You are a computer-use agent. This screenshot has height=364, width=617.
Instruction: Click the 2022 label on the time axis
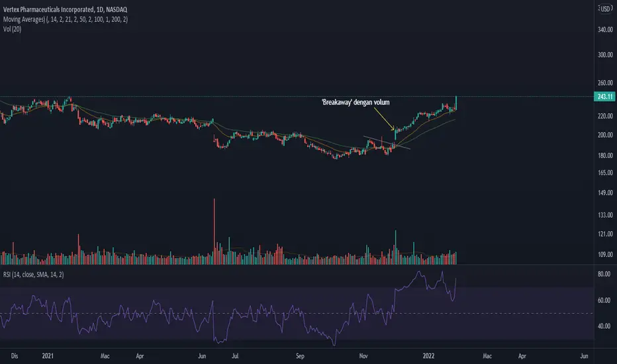(x=428, y=356)
